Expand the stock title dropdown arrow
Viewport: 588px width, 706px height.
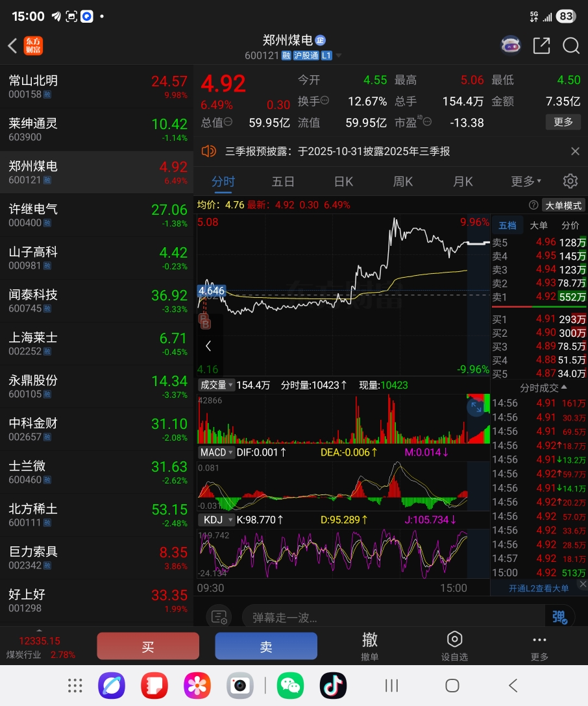(339, 55)
